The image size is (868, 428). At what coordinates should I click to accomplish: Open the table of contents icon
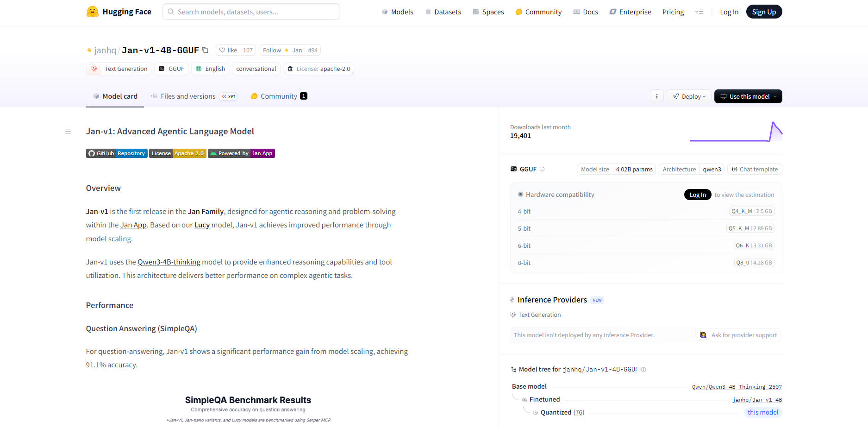pyautogui.click(x=68, y=132)
